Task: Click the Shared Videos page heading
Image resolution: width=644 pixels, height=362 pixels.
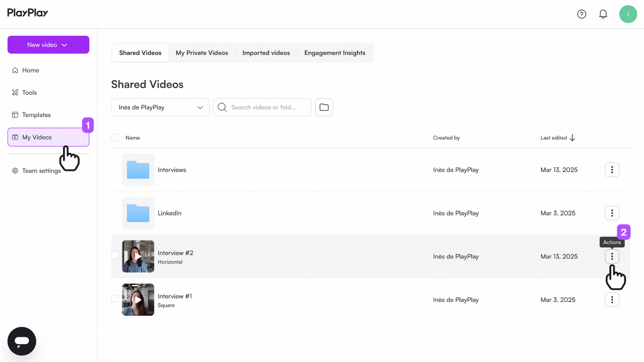Action: tap(147, 84)
